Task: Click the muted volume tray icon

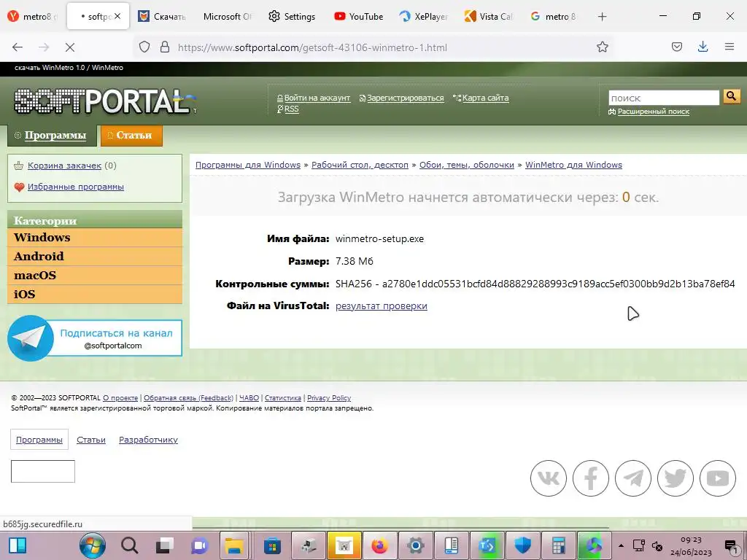Action: [x=657, y=545]
